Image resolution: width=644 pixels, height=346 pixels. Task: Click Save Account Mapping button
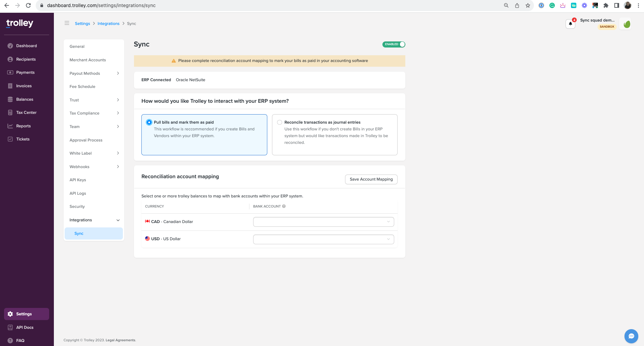pyautogui.click(x=371, y=179)
